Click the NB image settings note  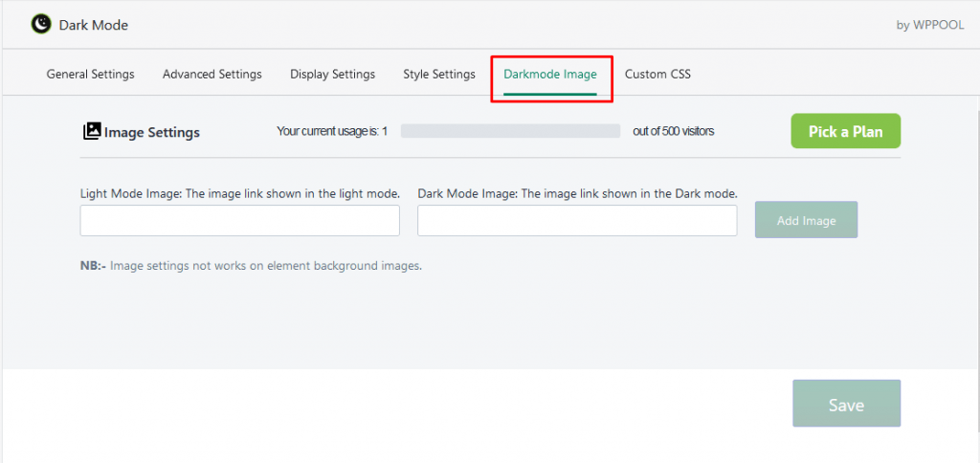(252, 266)
